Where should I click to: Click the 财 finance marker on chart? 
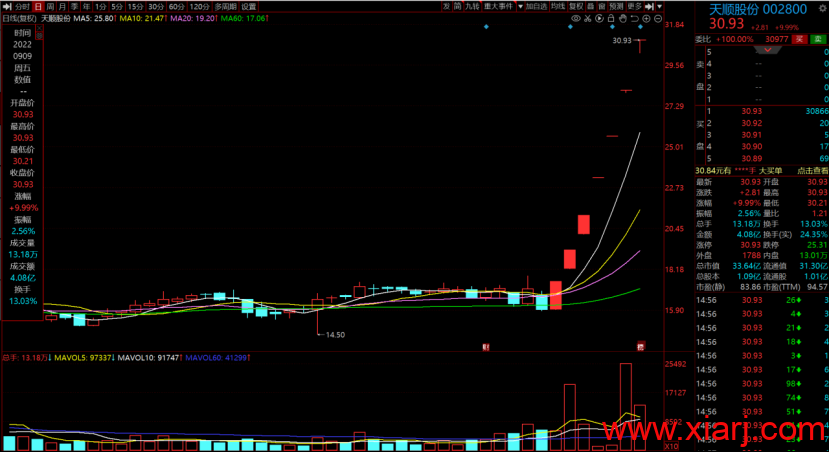[x=486, y=347]
